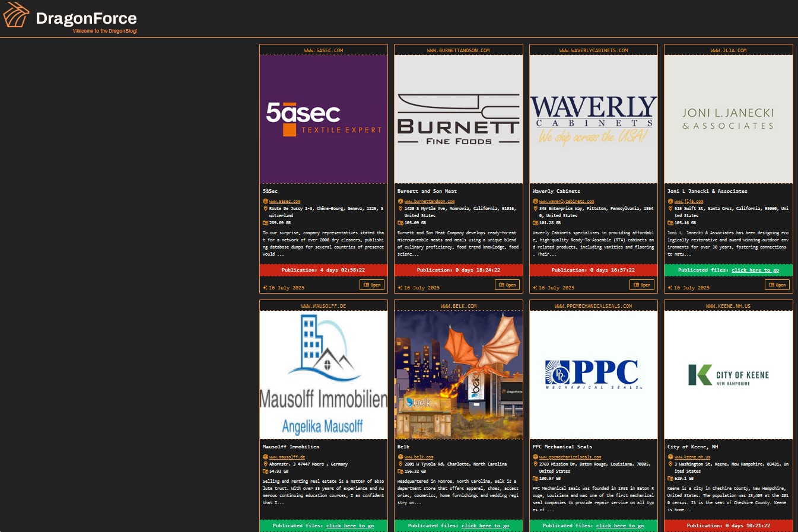Open the www.burnettandson.com link
The width and height of the screenshot is (798, 532).
pyautogui.click(x=430, y=202)
